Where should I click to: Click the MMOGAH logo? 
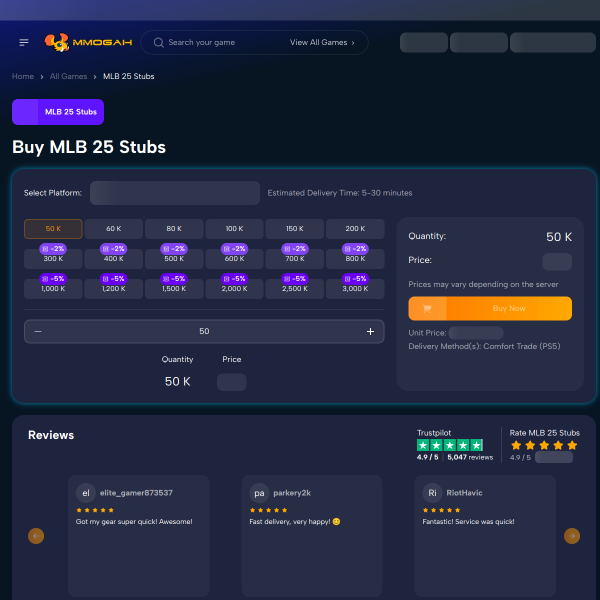88,42
